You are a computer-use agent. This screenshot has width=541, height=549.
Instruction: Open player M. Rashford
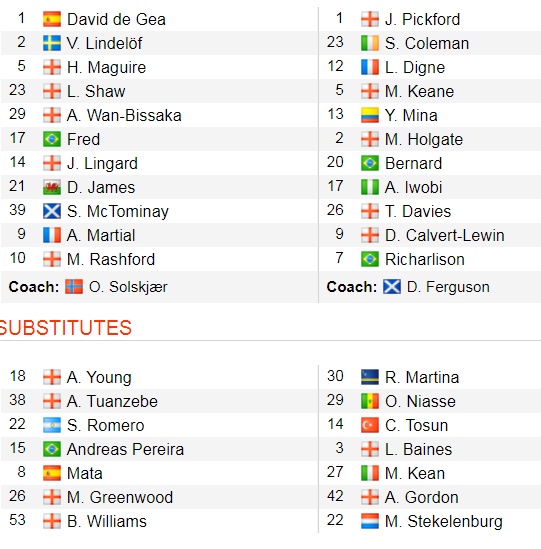[111, 259]
